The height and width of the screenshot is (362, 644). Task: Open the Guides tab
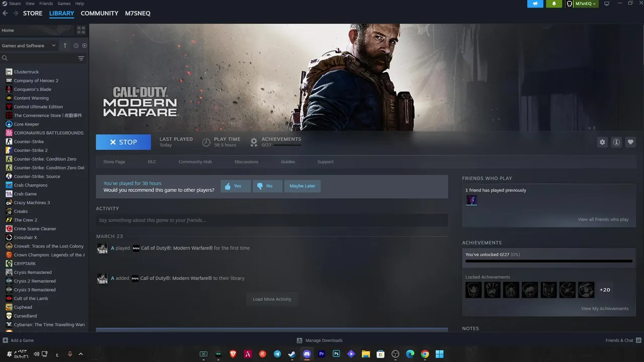(x=288, y=162)
